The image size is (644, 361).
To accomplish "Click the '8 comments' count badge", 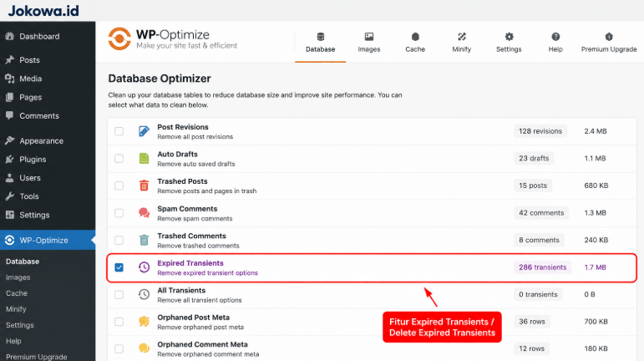I will 539,240.
